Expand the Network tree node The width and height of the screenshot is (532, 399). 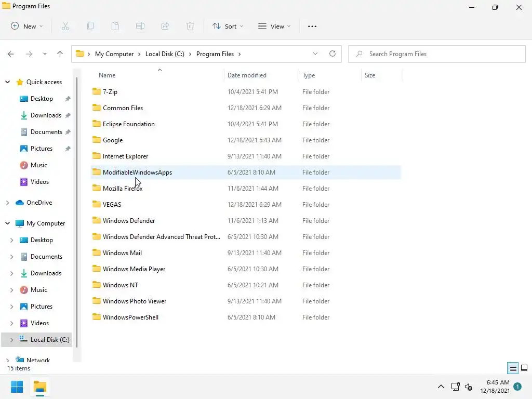click(7, 361)
